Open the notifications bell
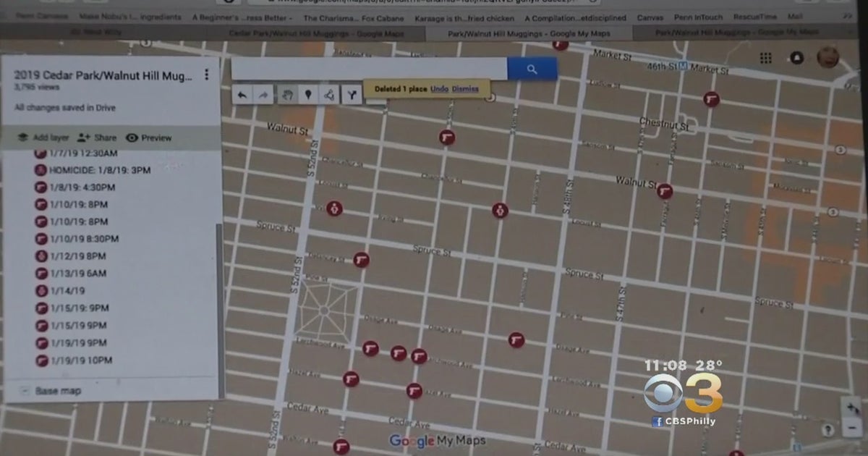This screenshot has width=868, height=456. pyautogui.click(x=797, y=58)
